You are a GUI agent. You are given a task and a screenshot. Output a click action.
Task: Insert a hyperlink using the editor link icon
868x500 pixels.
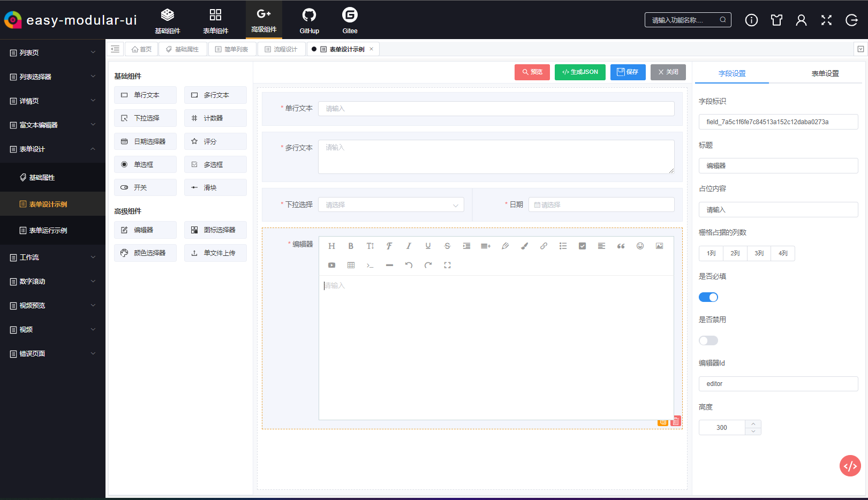coord(544,246)
